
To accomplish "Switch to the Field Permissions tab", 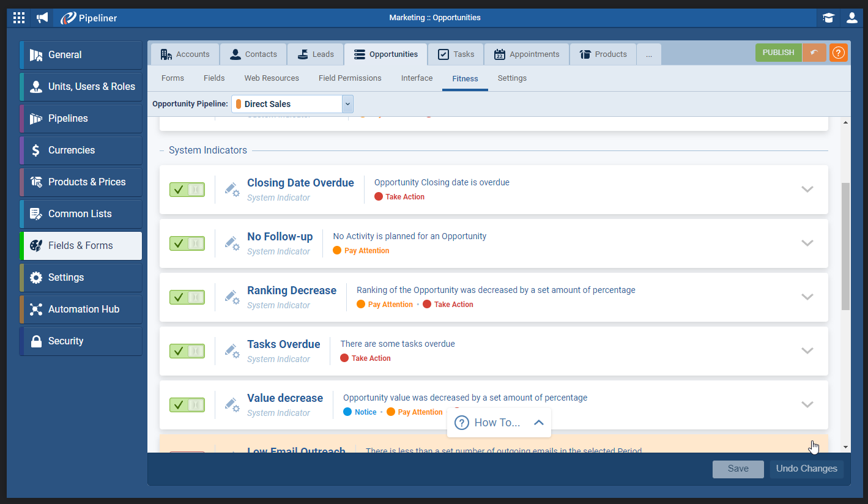I will (x=350, y=78).
